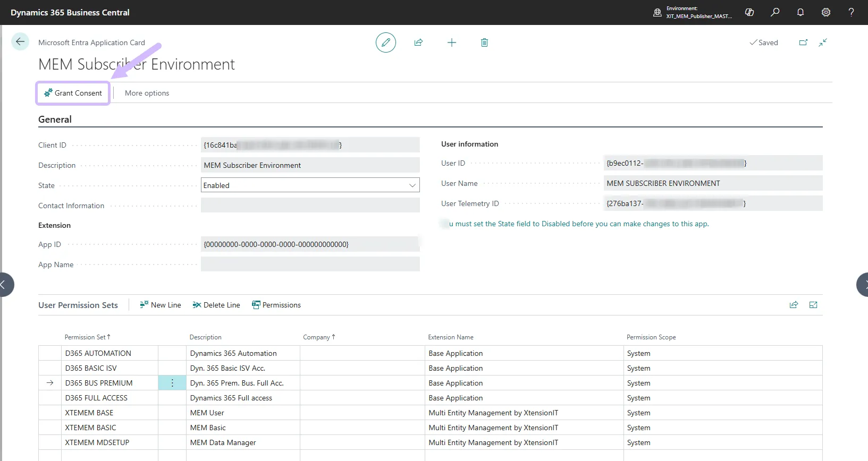This screenshot has height=461, width=868.
Task: Open the notifications bell
Action: click(x=800, y=12)
